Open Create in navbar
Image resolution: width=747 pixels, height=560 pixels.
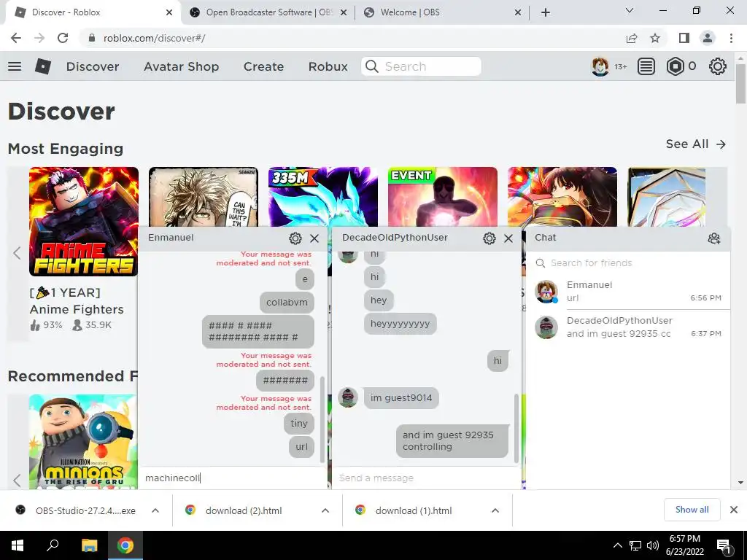tap(263, 66)
